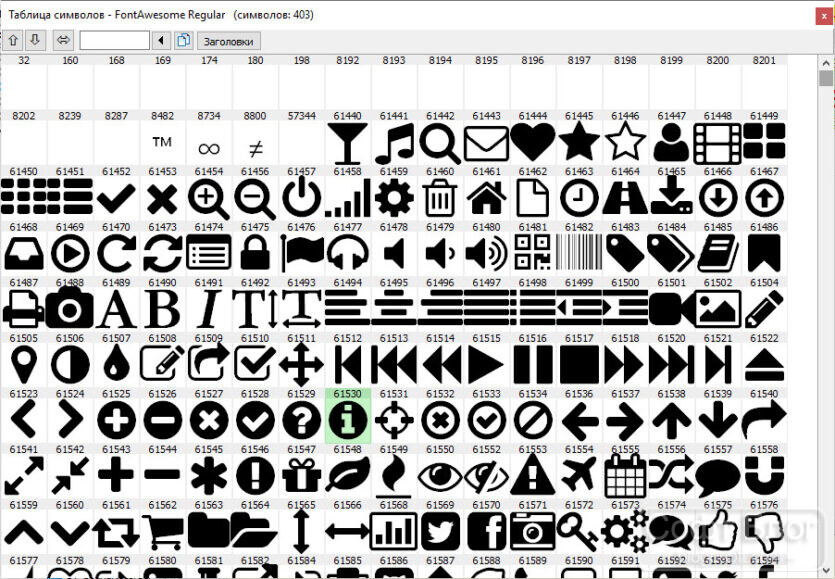The image size is (835, 579).
Task: Select the outline star glyph 61446
Action: (x=625, y=143)
